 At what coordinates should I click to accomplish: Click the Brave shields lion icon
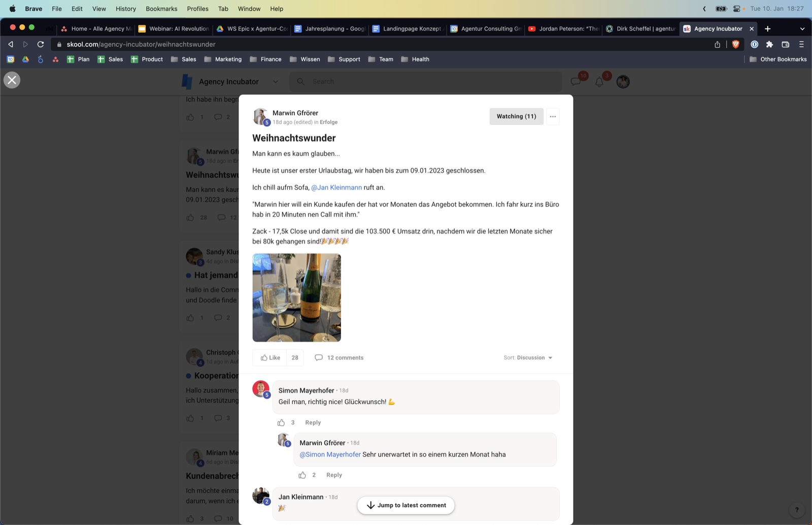pyautogui.click(x=735, y=44)
